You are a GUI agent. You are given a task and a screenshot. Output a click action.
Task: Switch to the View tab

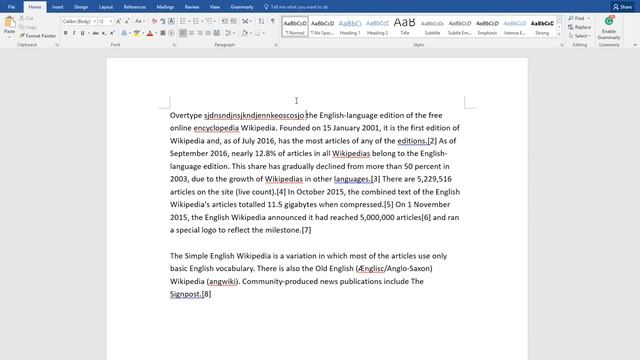[x=215, y=7]
